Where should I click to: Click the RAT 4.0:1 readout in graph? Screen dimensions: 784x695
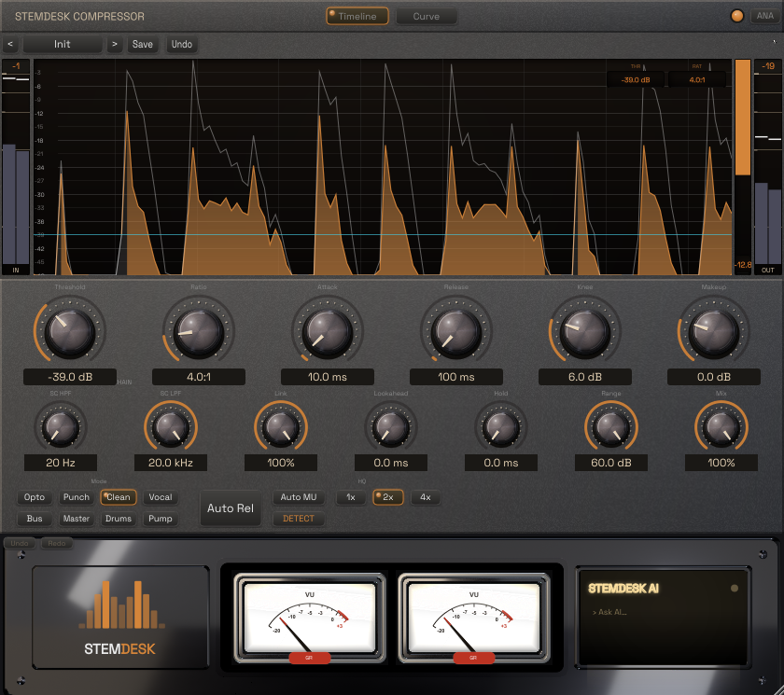pos(697,79)
